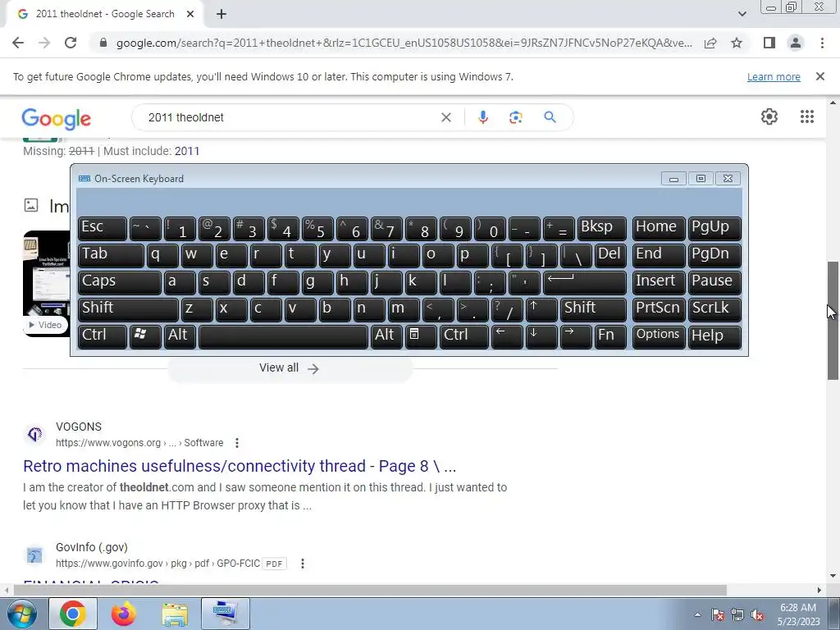
Task: Click Options key on On-Screen Keyboard
Action: click(659, 336)
